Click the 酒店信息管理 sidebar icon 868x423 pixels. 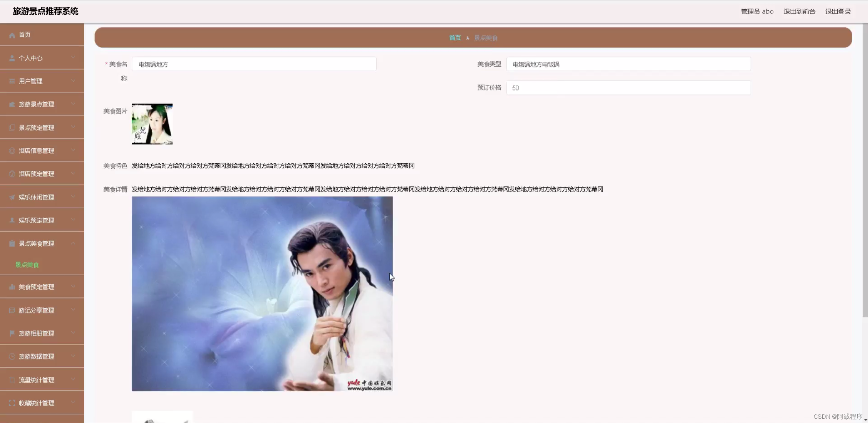pos(12,151)
